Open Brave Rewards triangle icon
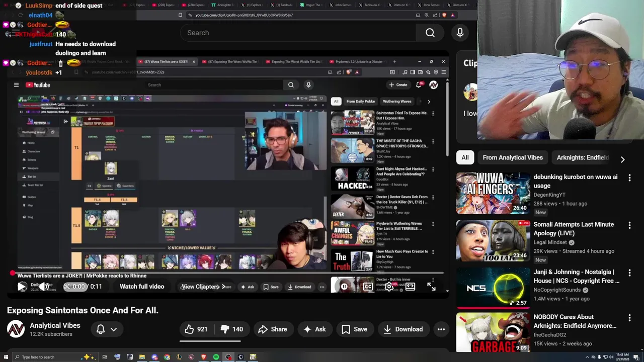The width and height of the screenshot is (644, 362). click(x=452, y=15)
